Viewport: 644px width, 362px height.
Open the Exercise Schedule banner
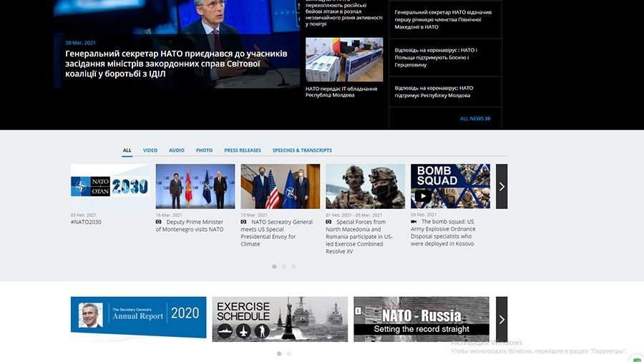[x=280, y=319]
